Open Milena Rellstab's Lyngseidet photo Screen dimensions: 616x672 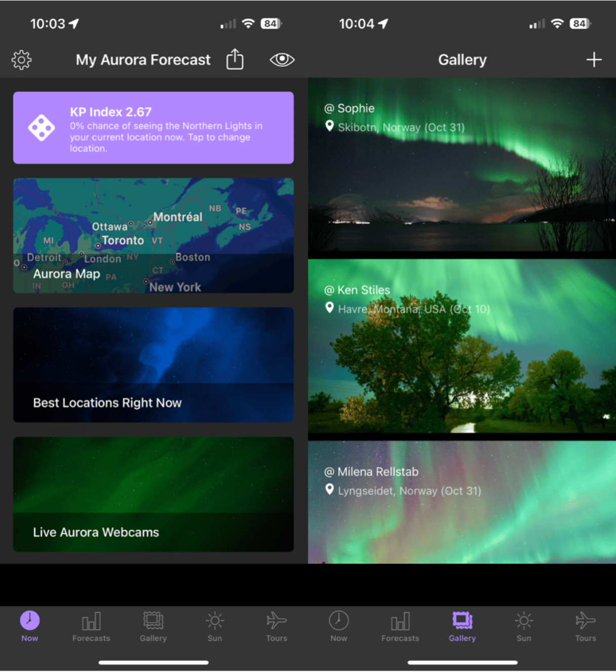461,502
